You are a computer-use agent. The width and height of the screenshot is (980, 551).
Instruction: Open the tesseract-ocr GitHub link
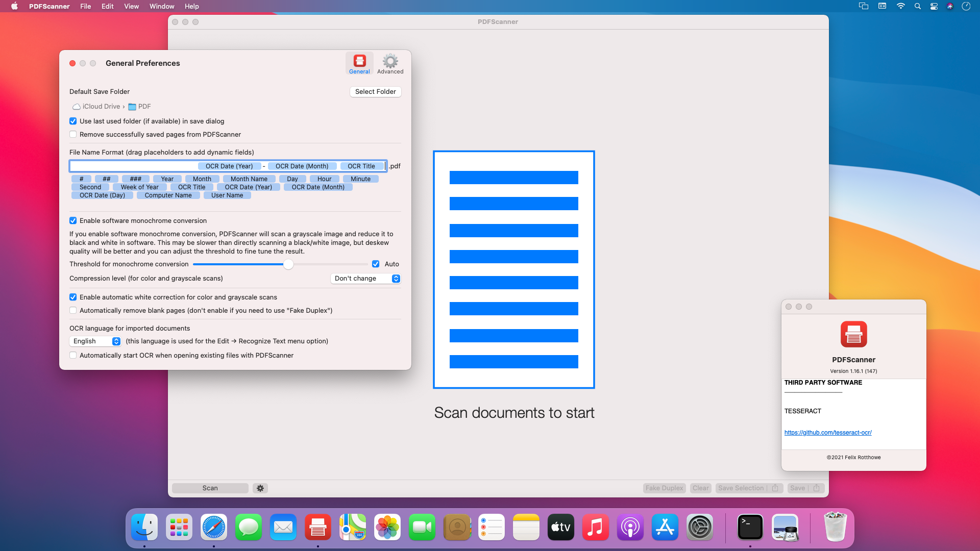click(x=828, y=433)
